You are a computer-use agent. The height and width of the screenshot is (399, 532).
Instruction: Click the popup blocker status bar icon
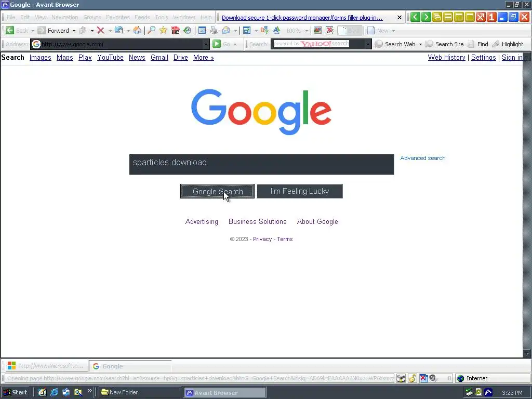424,378
